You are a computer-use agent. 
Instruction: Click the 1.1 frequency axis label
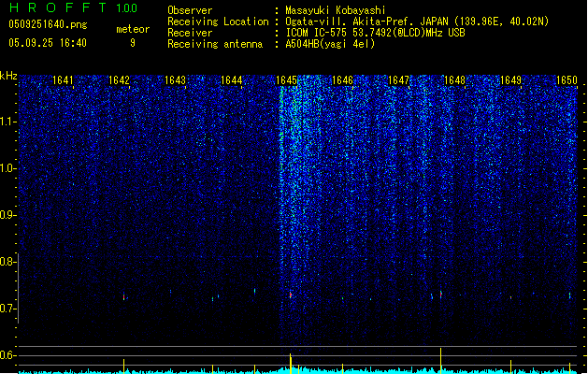(x=7, y=122)
